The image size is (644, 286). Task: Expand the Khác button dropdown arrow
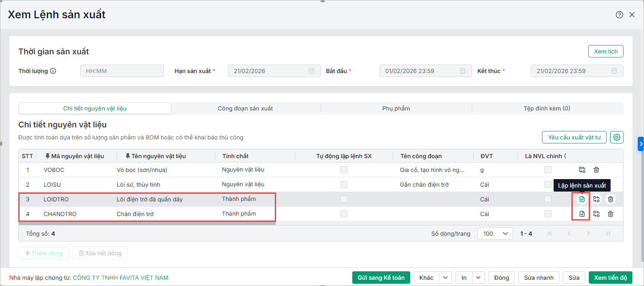(x=445, y=278)
